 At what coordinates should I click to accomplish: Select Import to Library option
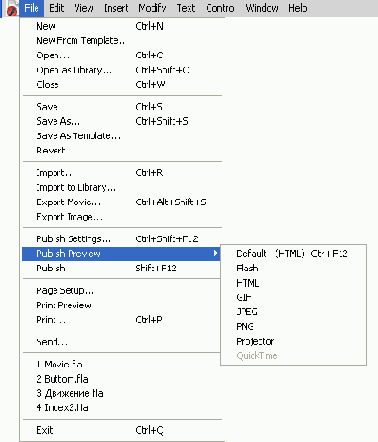(x=122, y=187)
